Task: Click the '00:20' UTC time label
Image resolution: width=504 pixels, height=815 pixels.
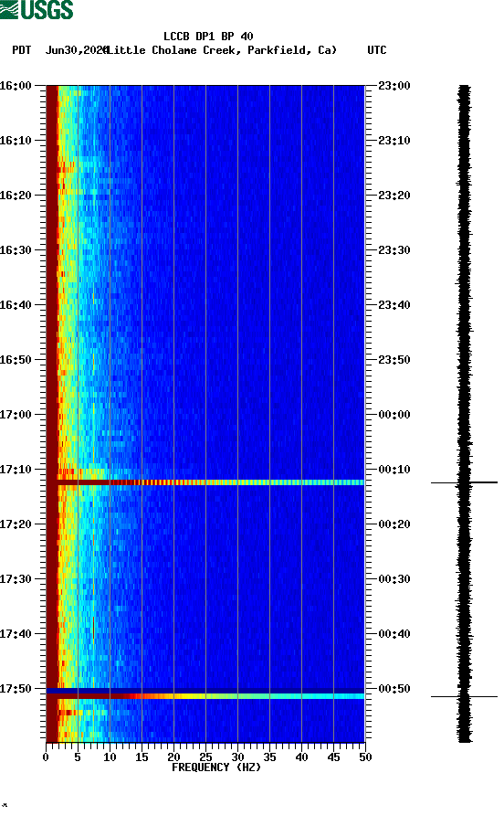Action: [x=394, y=524]
